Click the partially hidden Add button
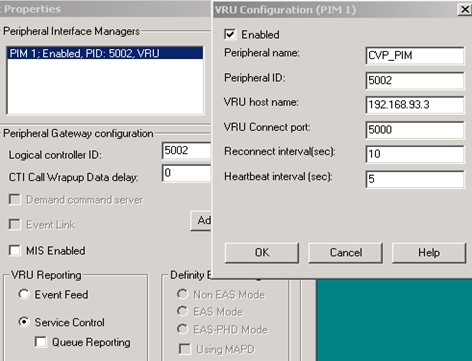 [x=201, y=220]
